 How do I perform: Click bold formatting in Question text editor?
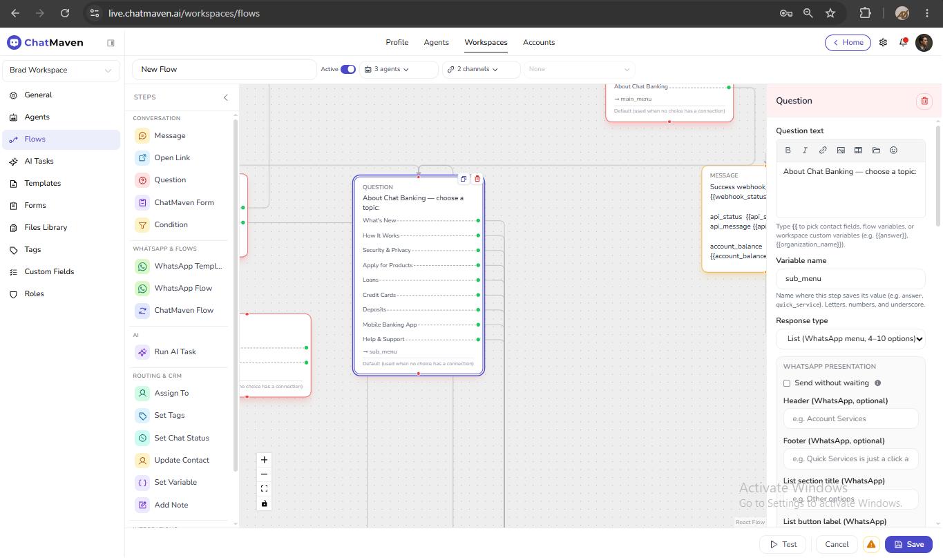788,151
